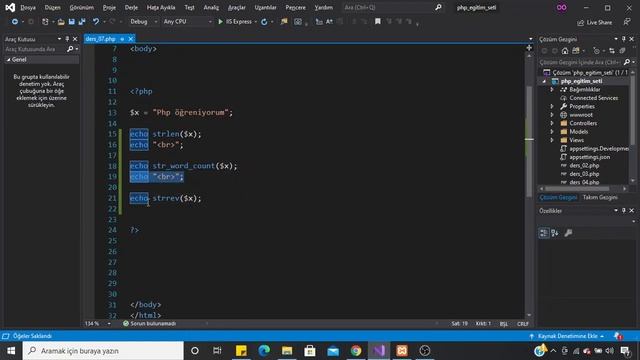
Task: Open appsettings.json in Solution Explorer
Action: click(589, 157)
